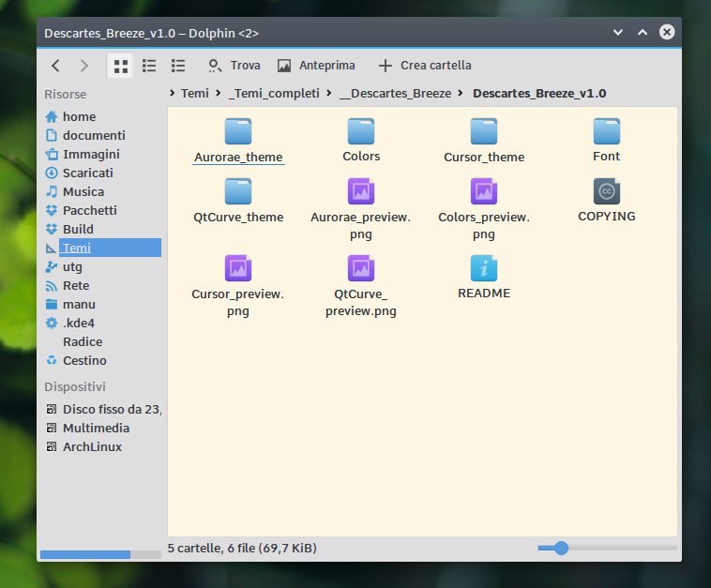Image resolution: width=711 pixels, height=588 pixels.
Task: Select the highlighted Temi place
Action: tap(102, 248)
